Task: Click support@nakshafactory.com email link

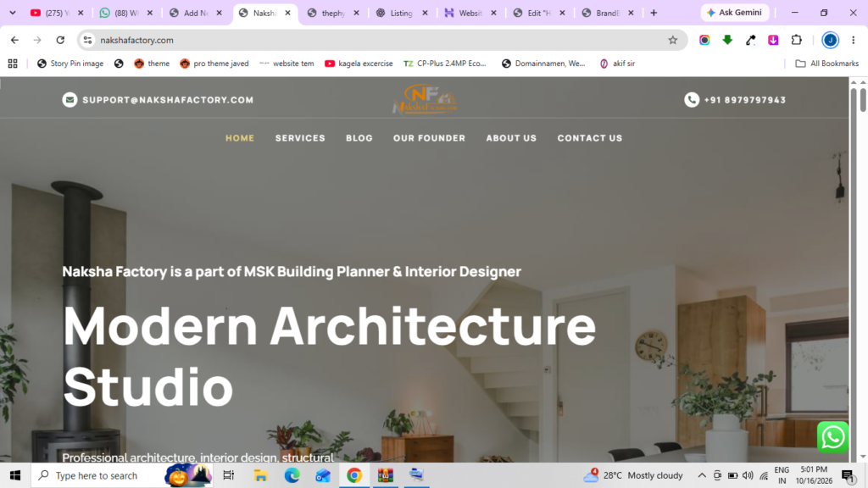Action: click(168, 100)
